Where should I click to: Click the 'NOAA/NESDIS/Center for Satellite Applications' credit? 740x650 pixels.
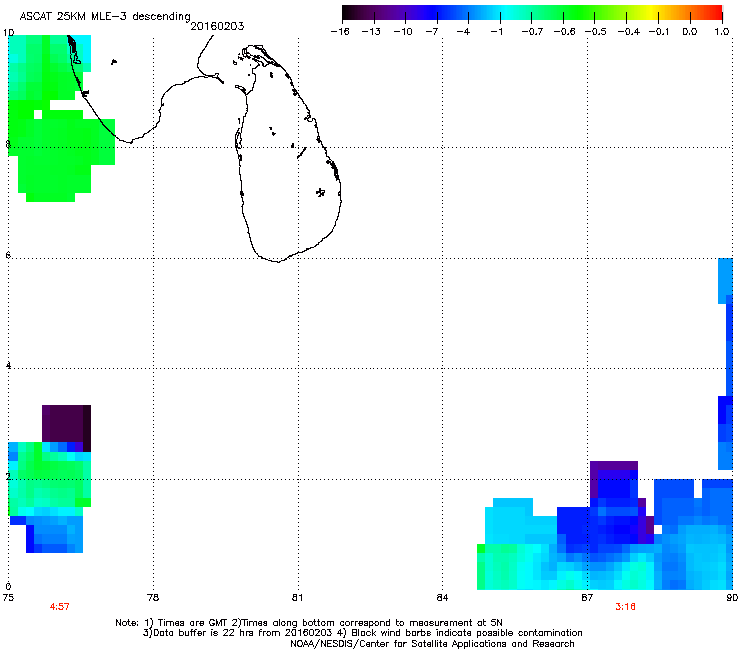point(432,644)
